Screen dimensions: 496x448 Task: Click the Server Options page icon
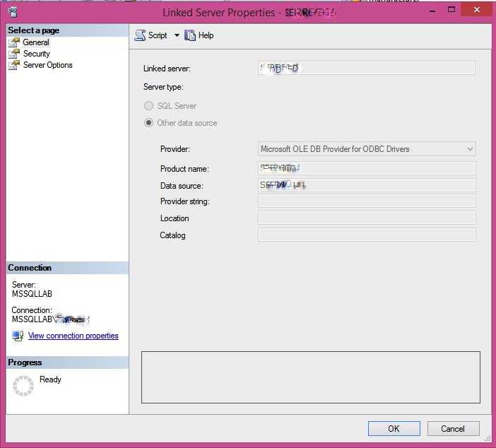coord(15,65)
